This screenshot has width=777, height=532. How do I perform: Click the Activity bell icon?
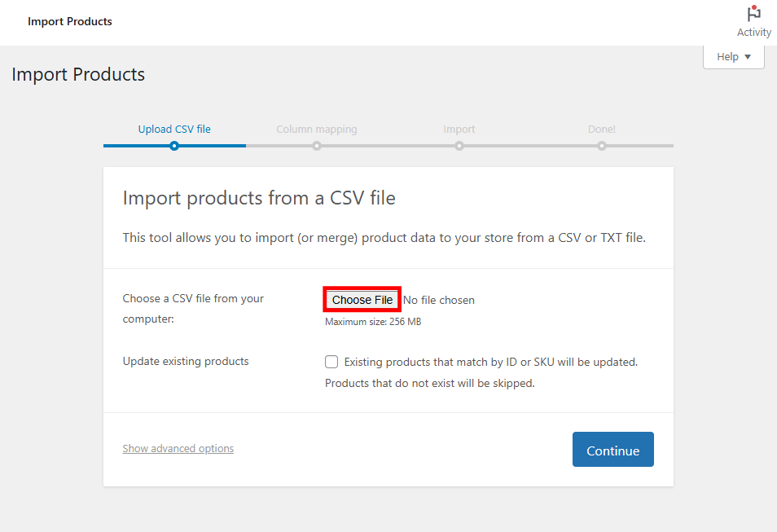(x=753, y=12)
